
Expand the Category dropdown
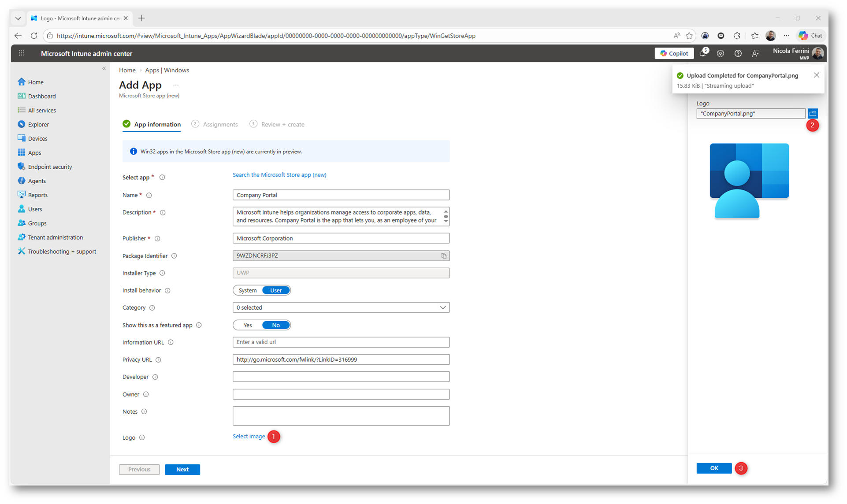tap(341, 308)
